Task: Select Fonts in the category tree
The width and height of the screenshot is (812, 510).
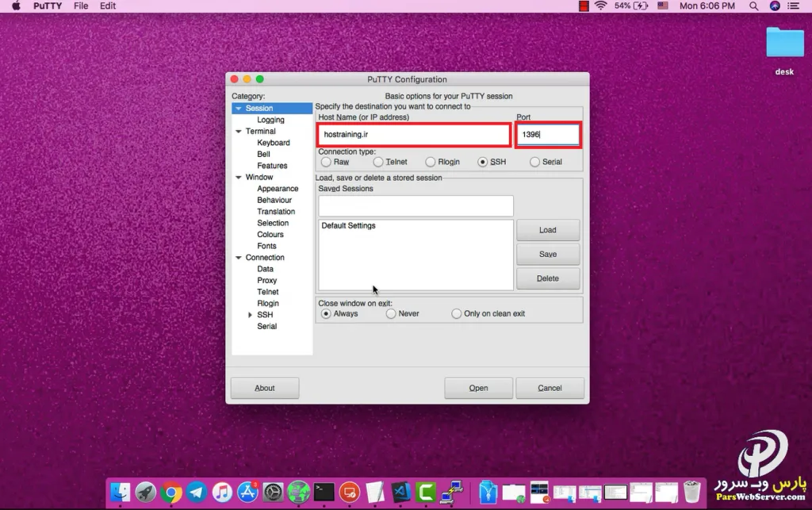Action: coord(266,246)
